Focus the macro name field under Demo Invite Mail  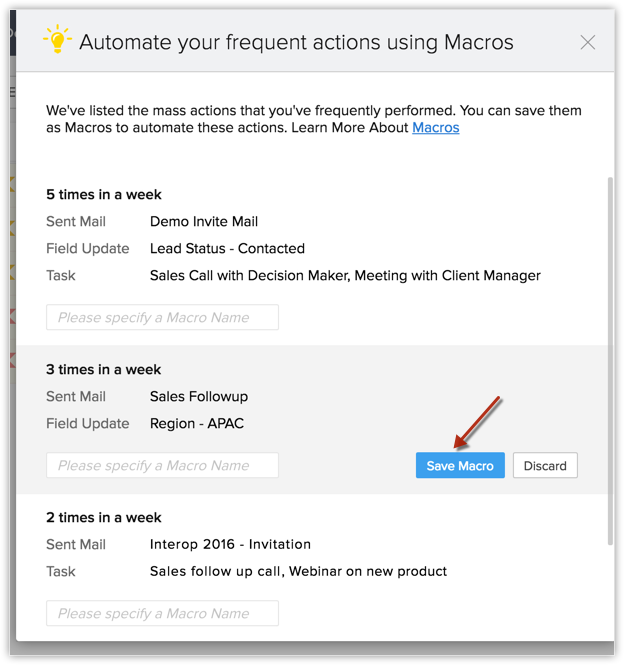pos(162,318)
